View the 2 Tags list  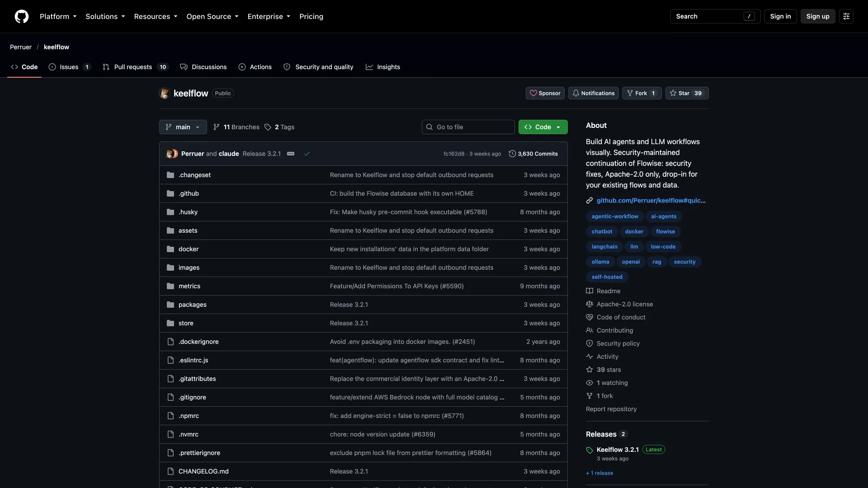coord(279,127)
